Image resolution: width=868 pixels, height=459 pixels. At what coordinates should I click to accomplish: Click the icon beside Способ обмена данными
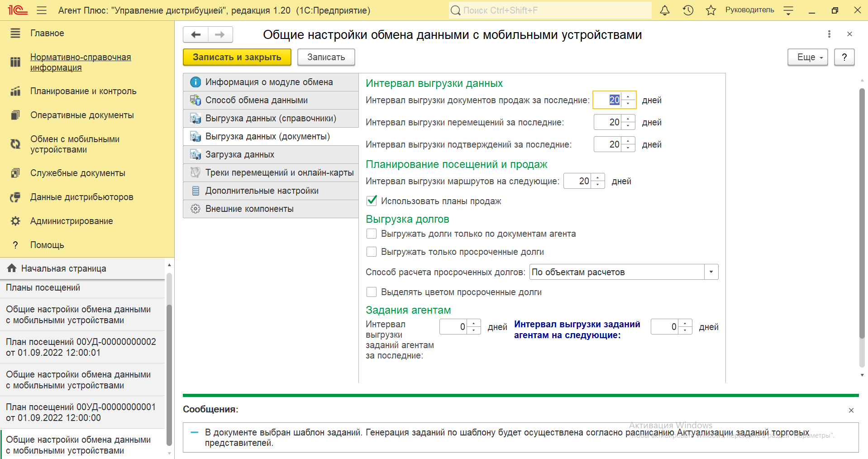pos(196,100)
